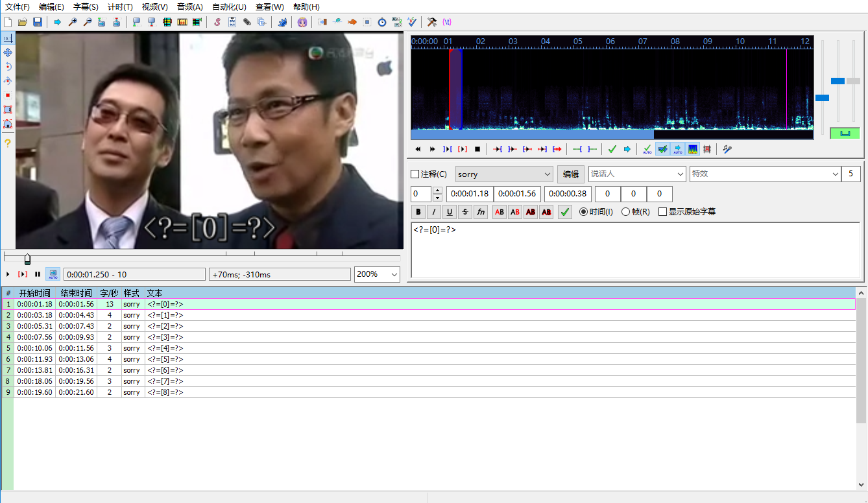Viewport: 868px width, 503px height.
Task: Open the Attachments paperclip icon
Action: click(x=247, y=22)
